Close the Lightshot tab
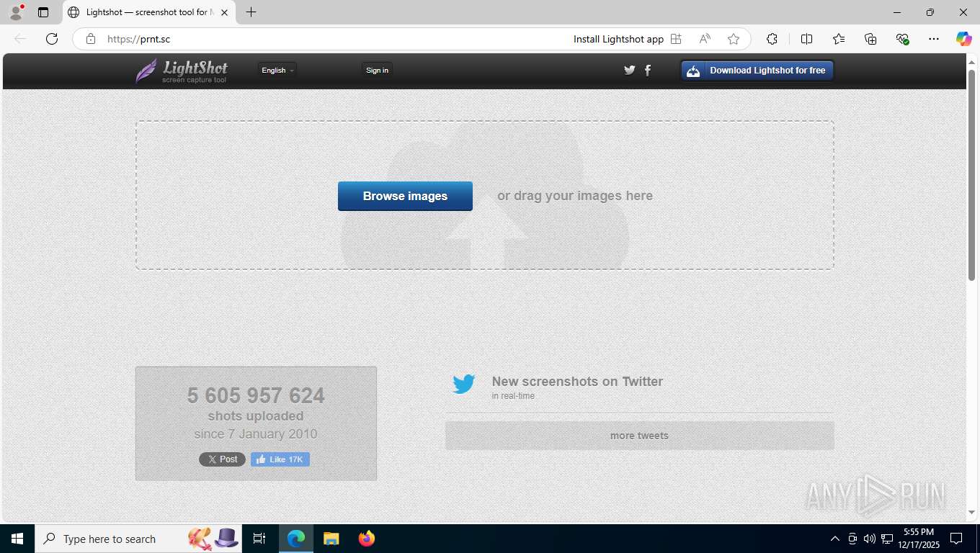 point(224,12)
